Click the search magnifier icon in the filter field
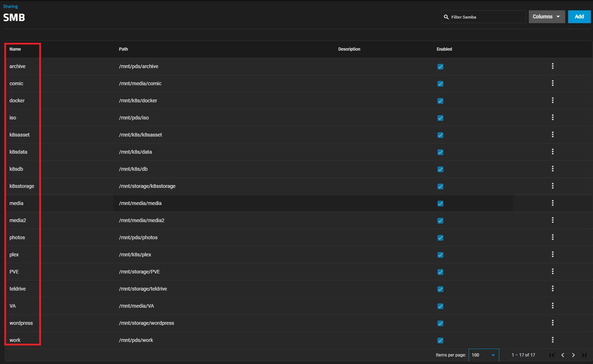The width and height of the screenshot is (593, 364). pyautogui.click(x=446, y=17)
